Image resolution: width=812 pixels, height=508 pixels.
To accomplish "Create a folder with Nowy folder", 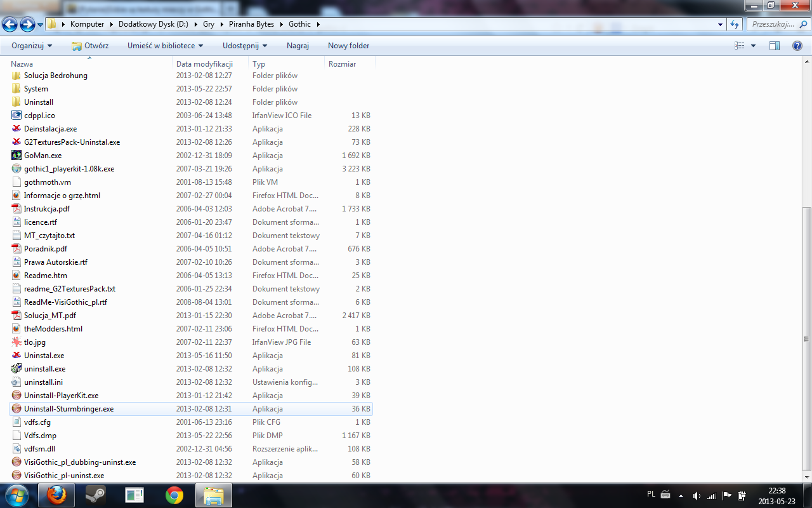I will (348, 46).
